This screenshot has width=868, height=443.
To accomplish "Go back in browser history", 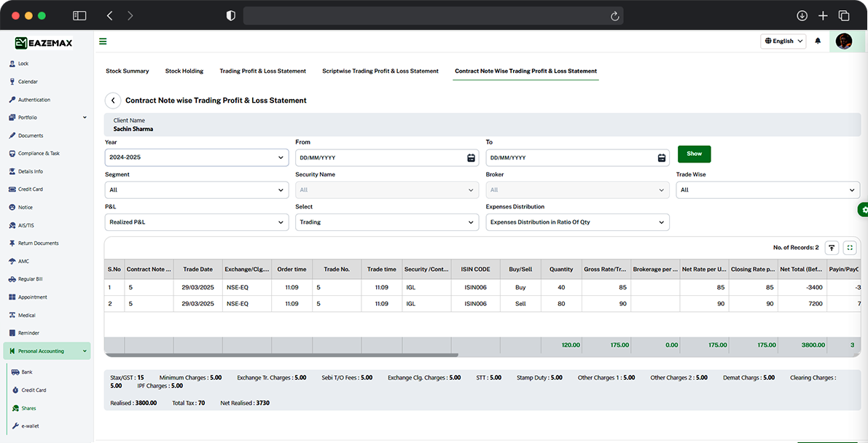I will (x=109, y=16).
